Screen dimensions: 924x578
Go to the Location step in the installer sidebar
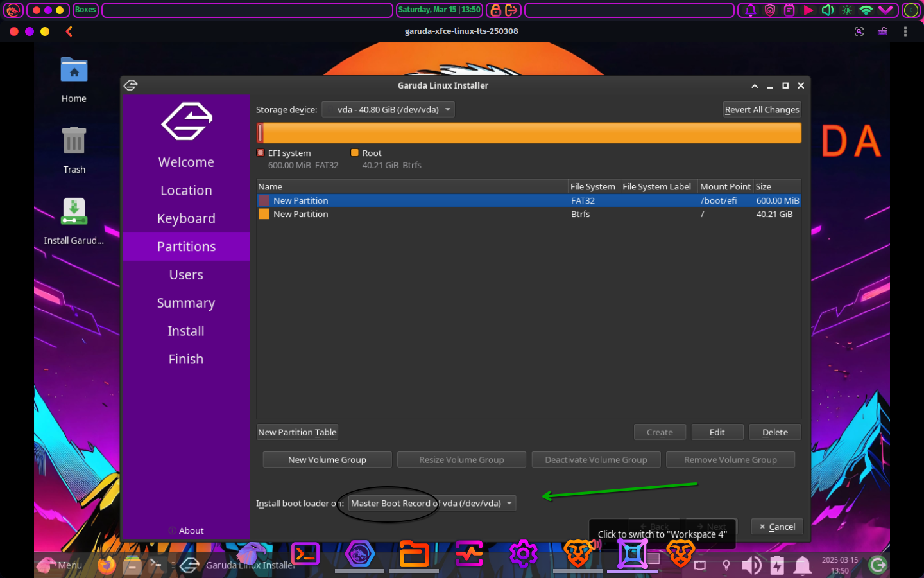(186, 190)
